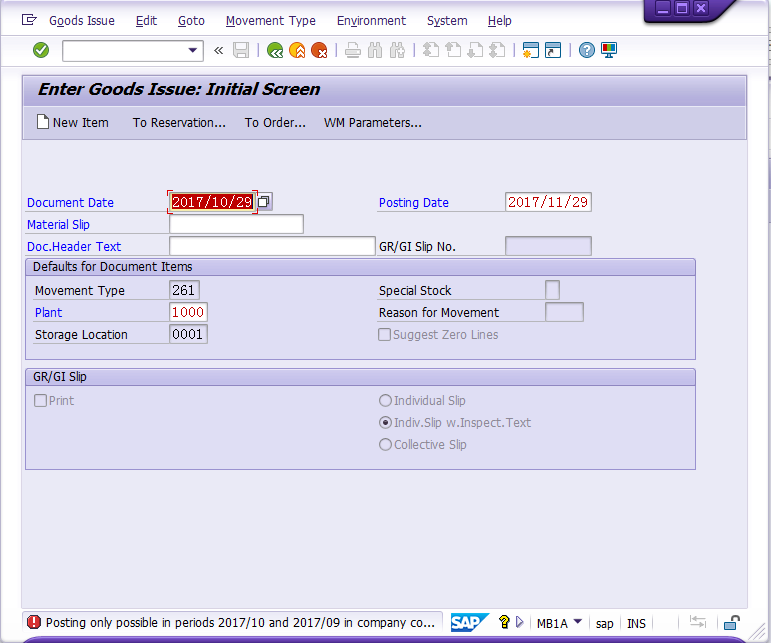Click the Reason for Movement field
771x643 pixels.
pyautogui.click(x=564, y=312)
